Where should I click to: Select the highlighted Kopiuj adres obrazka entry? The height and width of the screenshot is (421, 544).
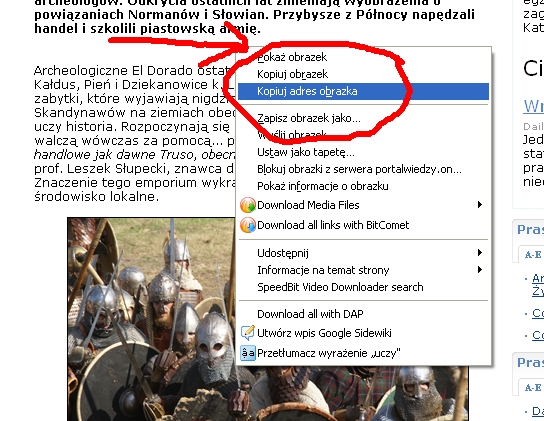point(364,91)
